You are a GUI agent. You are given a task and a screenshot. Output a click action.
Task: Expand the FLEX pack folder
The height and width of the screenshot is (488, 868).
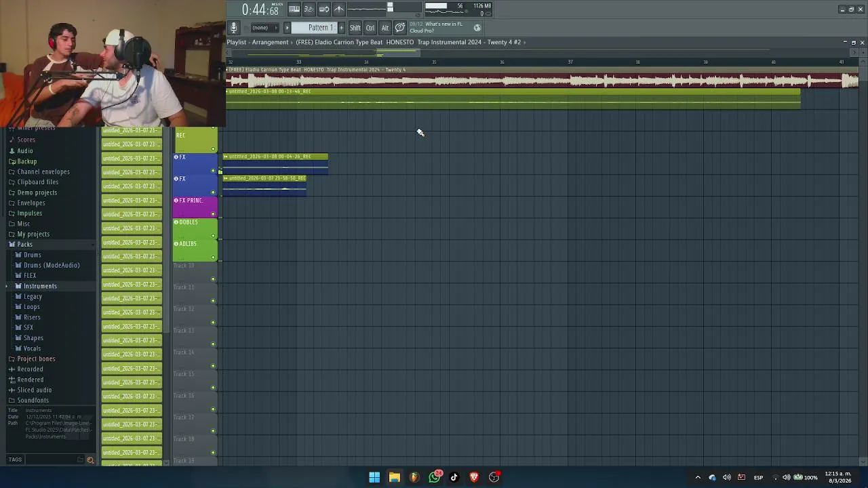30,276
